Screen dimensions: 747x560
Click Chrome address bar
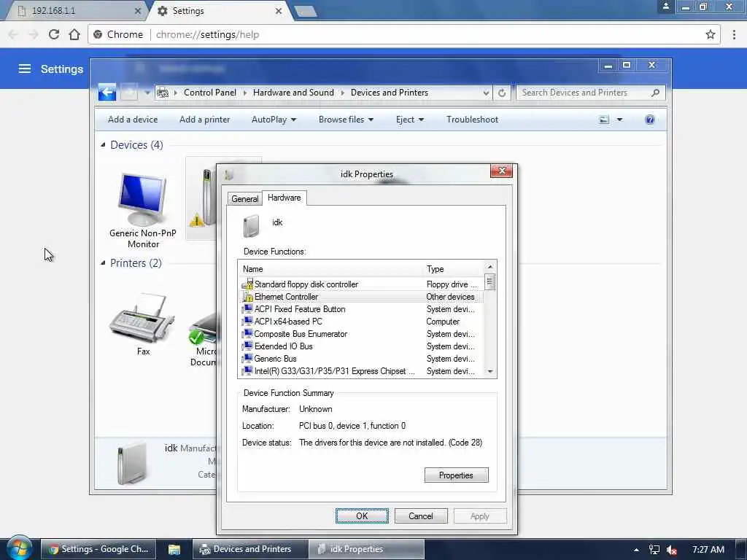404,34
